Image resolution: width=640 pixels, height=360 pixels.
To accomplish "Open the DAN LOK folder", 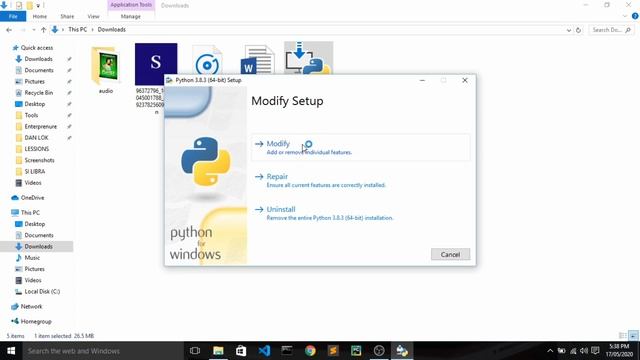I will [x=36, y=138].
